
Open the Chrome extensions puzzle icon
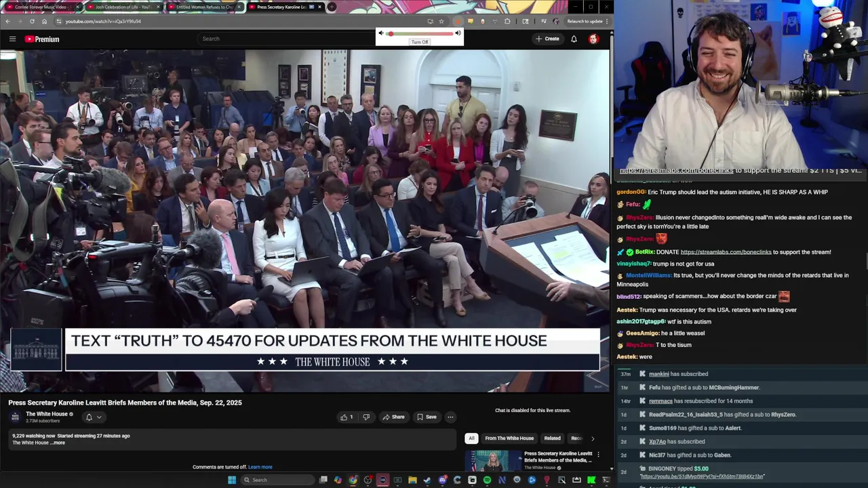pyautogui.click(x=507, y=21)
